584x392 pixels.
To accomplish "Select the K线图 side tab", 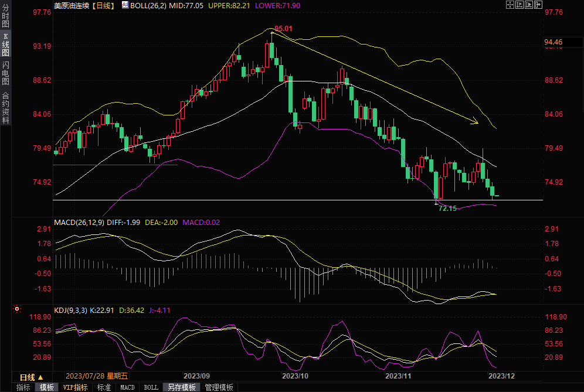I will click(5, 45).
